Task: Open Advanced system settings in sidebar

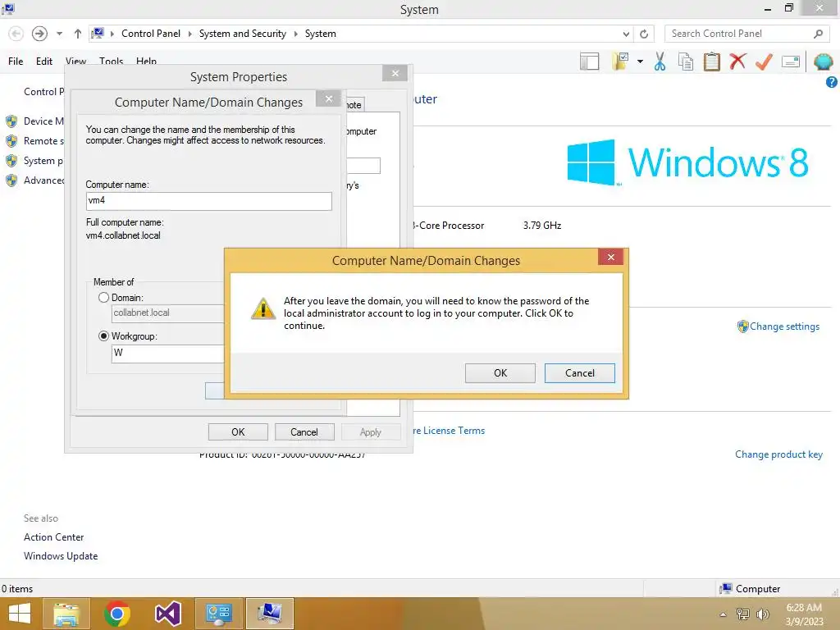Action: (x=43, y=180)
